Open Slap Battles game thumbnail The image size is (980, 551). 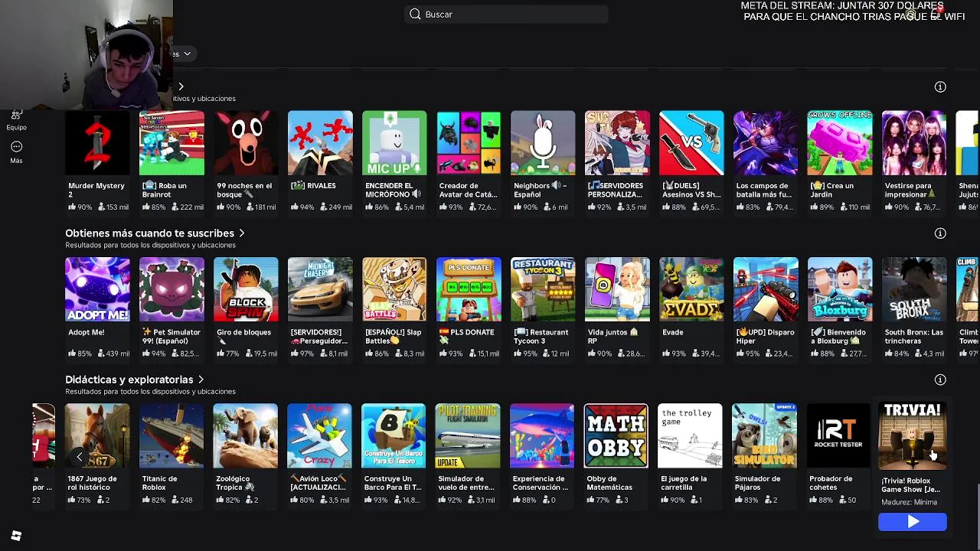(x=394, y=289)
